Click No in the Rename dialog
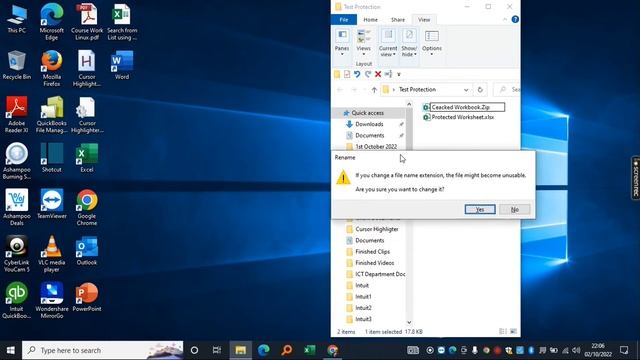The height and width of the screenshot is (360, 640). (x=515, y=209)
